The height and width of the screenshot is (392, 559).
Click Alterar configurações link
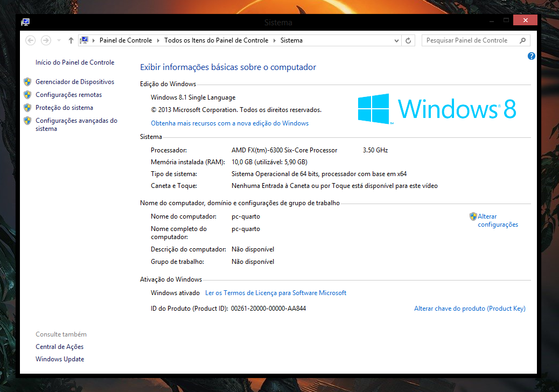tap(498, 221)
